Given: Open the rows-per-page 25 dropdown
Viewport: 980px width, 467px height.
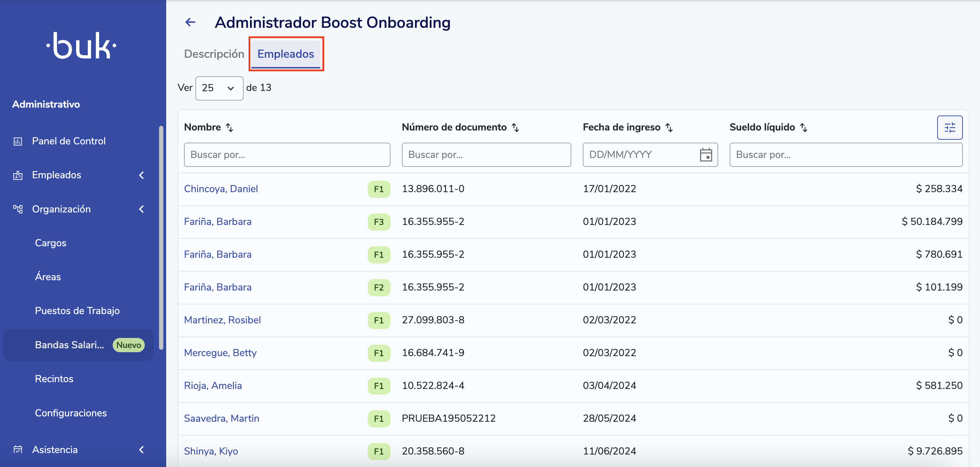Looking at the screenshot, I should click(219, 88).
